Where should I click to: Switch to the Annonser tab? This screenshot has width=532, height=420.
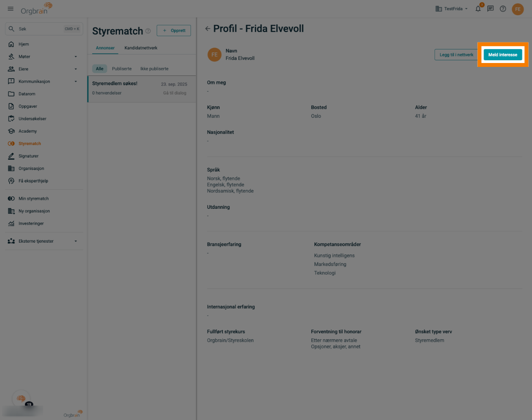(105, 48)
